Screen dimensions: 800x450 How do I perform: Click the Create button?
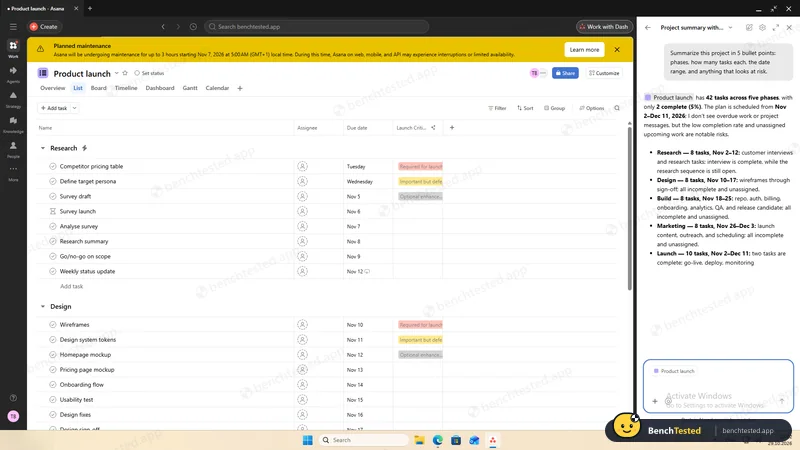44,27
